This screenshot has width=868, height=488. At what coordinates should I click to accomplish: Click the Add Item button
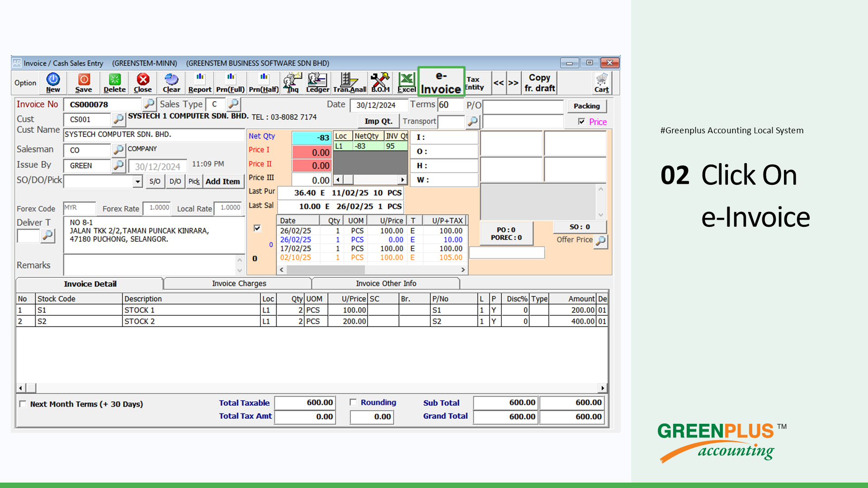pos(223,181)
